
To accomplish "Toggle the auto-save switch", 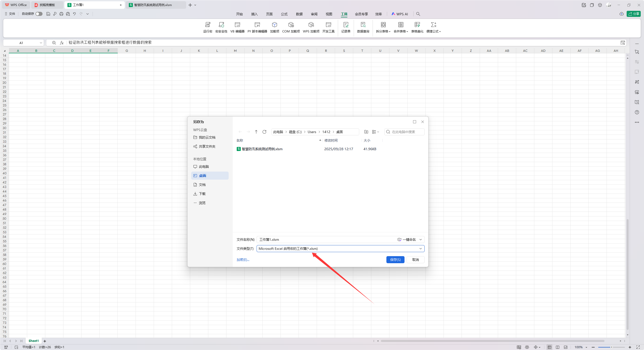I will [x=39, y=14].
